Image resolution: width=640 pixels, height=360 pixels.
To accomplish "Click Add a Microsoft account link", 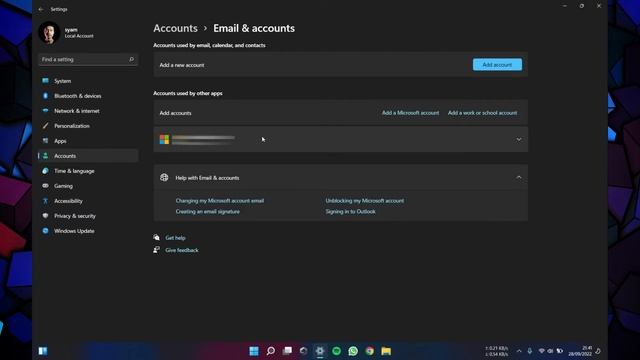I will (410, 113).
